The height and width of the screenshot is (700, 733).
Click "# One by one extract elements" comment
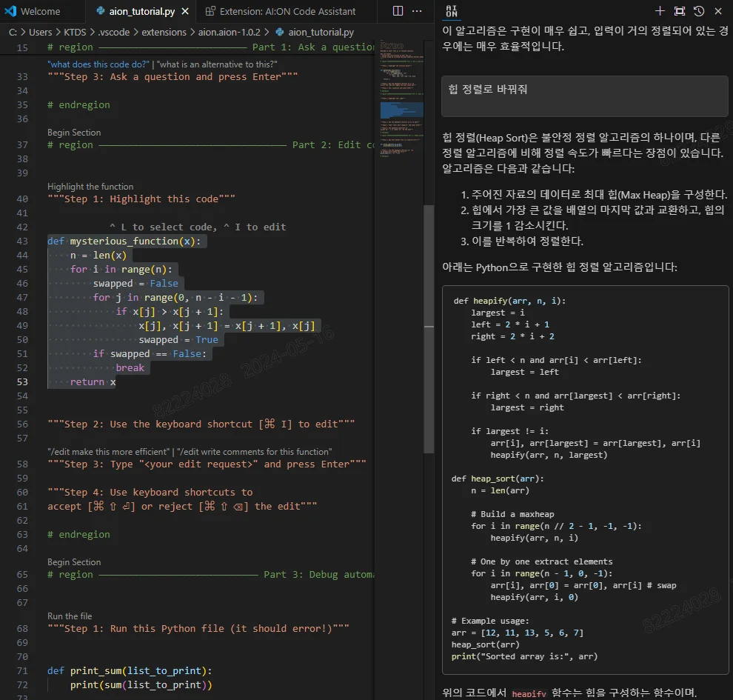(541, 561)
